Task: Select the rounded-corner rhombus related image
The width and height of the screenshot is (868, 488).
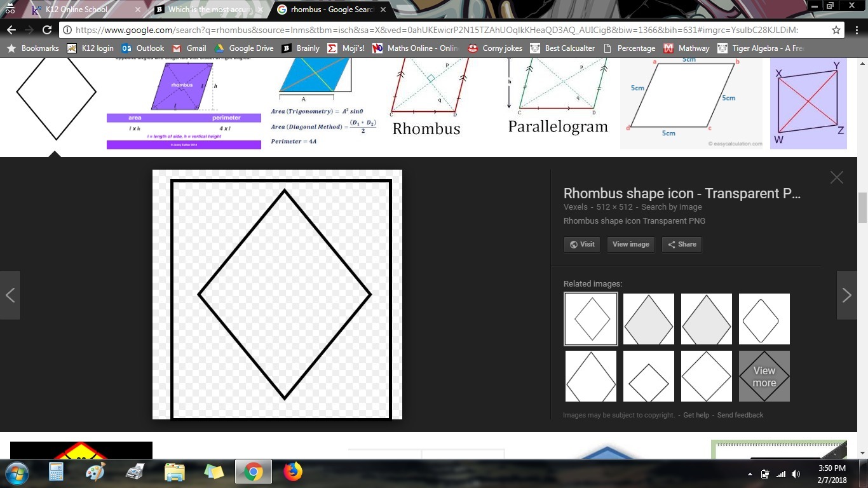Action: (x=764, y=319)
